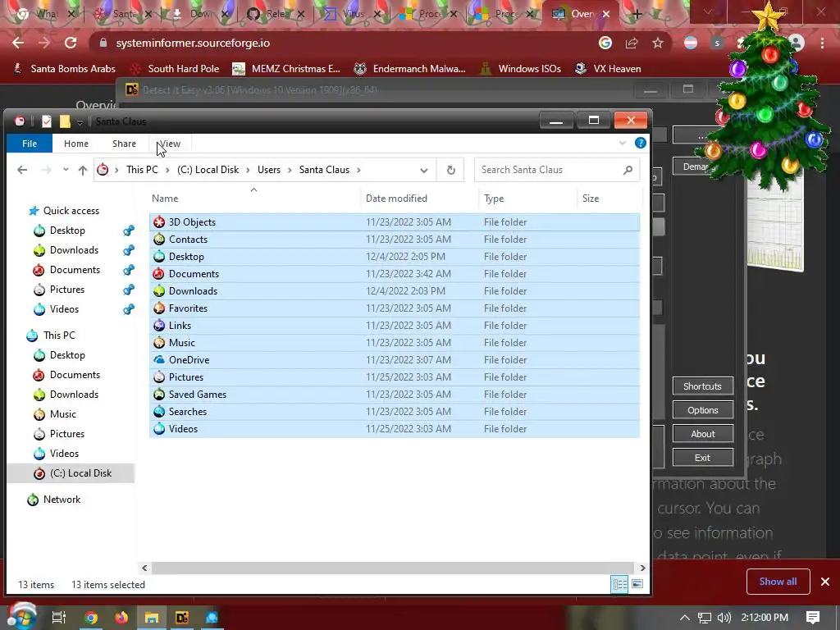The height and width of the screenshot is (630, 840).
Task: Select the Contacts folder icon
Action: (159, 239)
